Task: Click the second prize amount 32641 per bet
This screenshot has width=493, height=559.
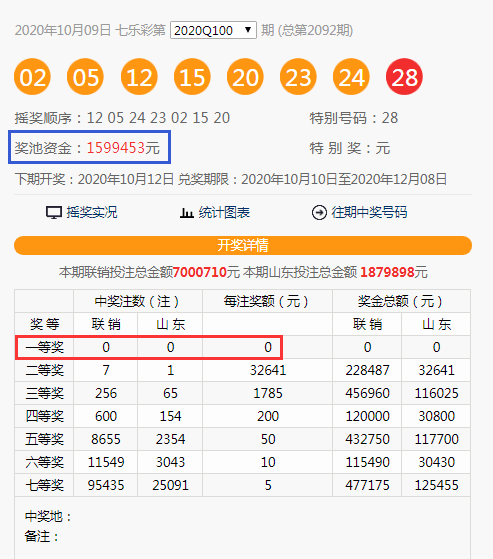Action: 268,370
